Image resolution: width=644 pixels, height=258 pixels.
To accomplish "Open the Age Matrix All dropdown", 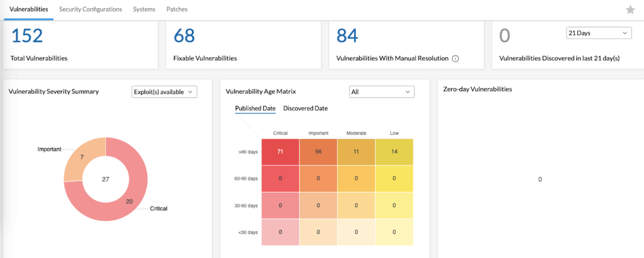I will 382,92.
